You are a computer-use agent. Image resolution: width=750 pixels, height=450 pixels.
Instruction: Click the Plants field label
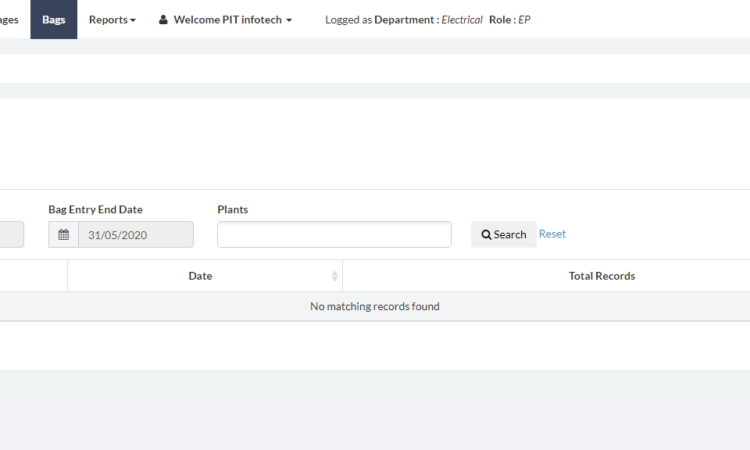pos(232,209)
